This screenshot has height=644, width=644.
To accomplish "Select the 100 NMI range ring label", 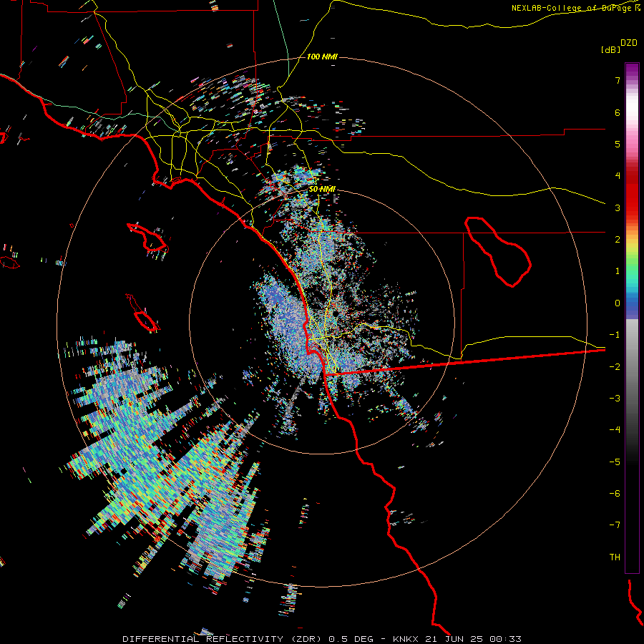I will coord(322,57).
